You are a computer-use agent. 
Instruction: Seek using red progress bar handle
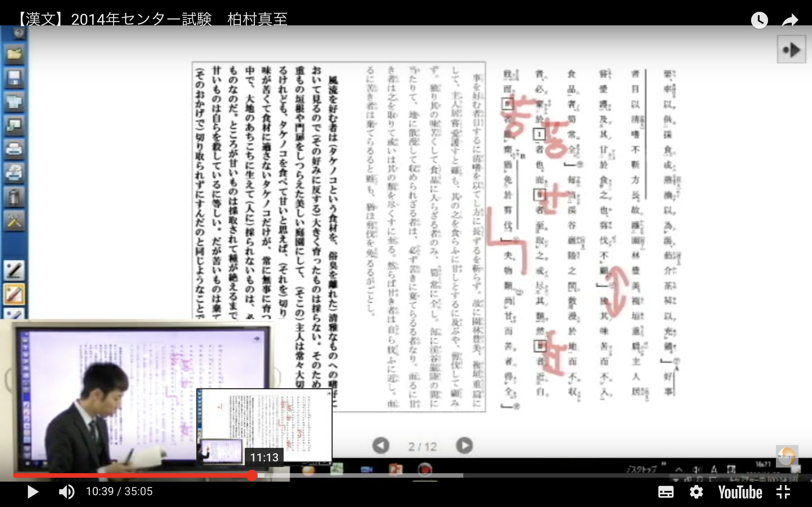(x=252, y=475)
